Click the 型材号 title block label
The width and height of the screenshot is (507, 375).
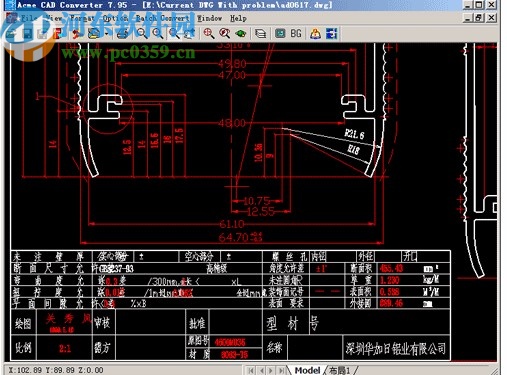click(293, 323)
